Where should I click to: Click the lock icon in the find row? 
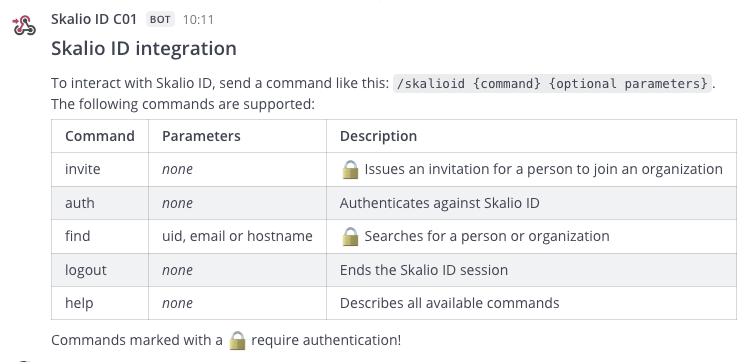pos(350,237)
